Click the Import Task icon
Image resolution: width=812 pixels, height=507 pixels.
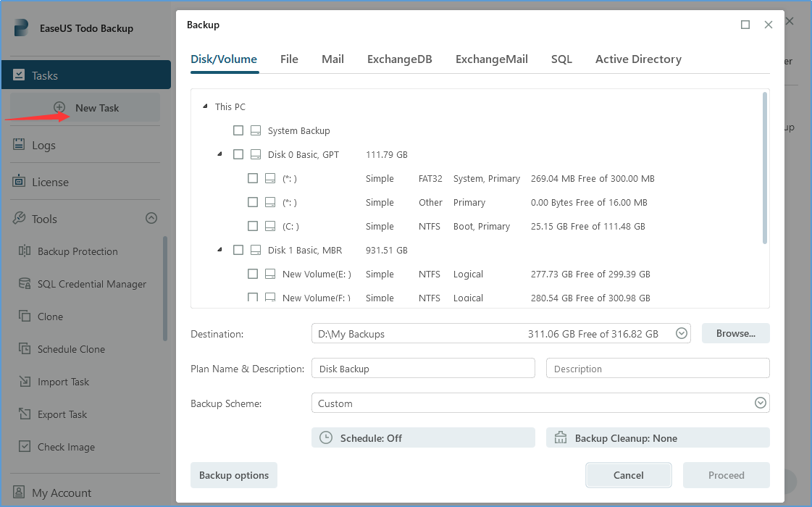coord(25,382)
